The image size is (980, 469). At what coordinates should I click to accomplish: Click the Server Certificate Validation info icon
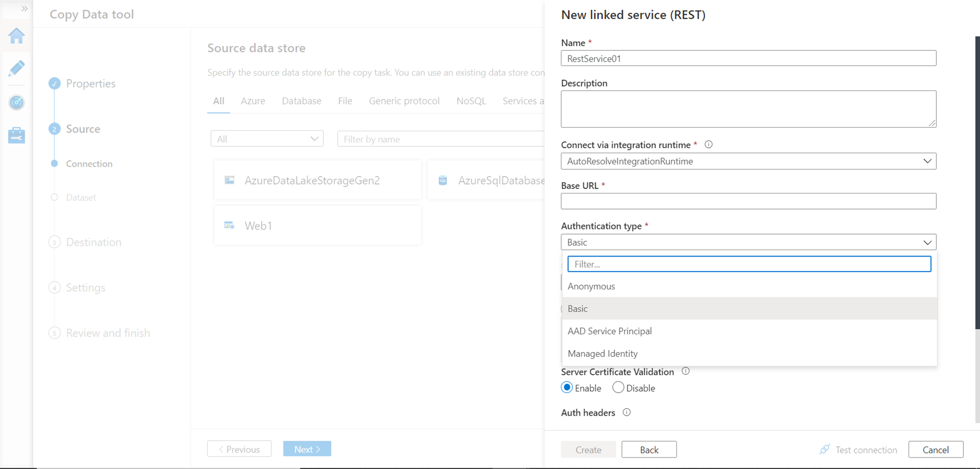[686, 371]
